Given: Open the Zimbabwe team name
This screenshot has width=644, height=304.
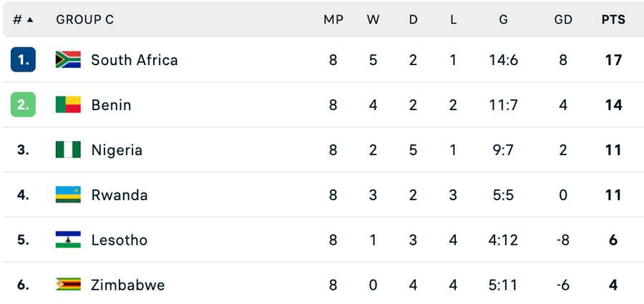Looking at the screenshot, I should pyautogui.click(x=128, y=285).
